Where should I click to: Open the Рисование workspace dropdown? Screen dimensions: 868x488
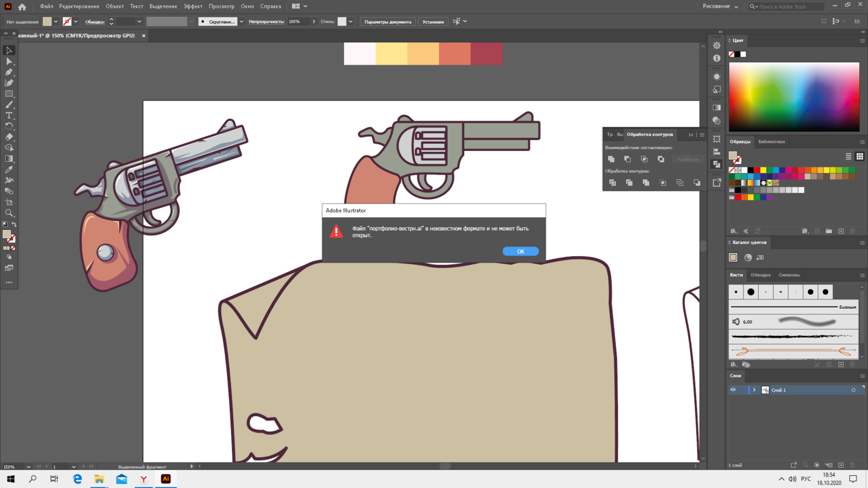[720, 6]
